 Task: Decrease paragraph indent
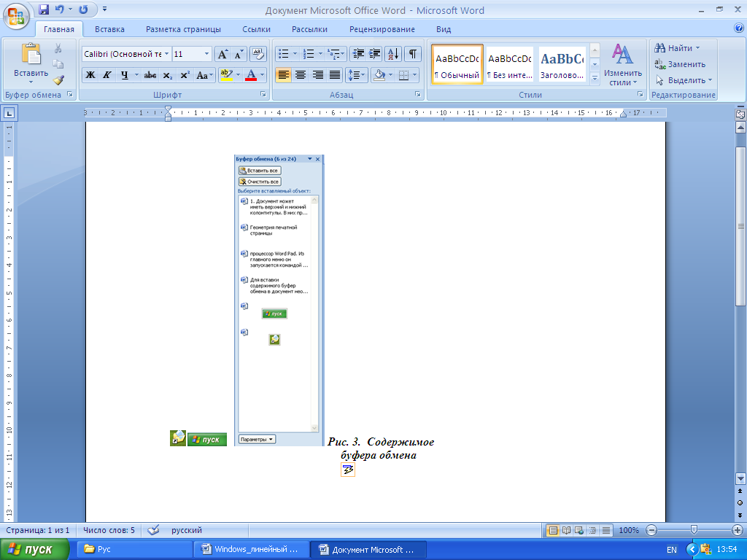[358, 54]
